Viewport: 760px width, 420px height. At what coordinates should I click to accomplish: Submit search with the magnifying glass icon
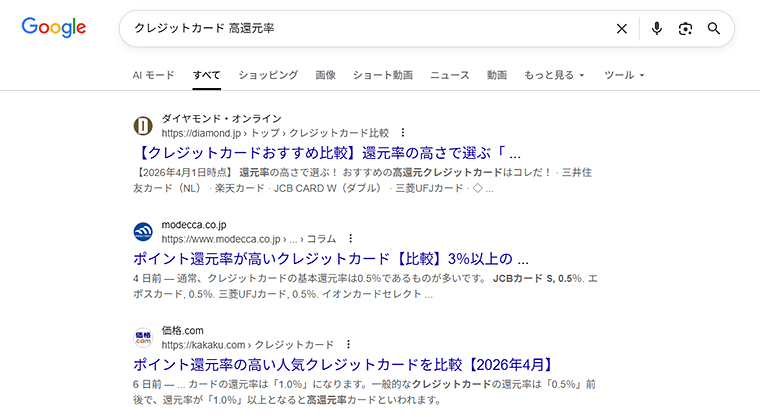coord(713,29)
